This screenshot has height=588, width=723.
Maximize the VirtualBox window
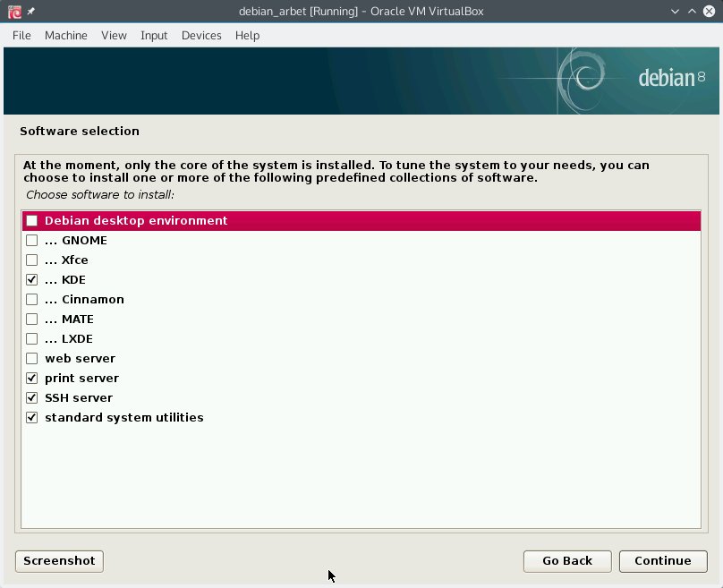coord(692,12)
